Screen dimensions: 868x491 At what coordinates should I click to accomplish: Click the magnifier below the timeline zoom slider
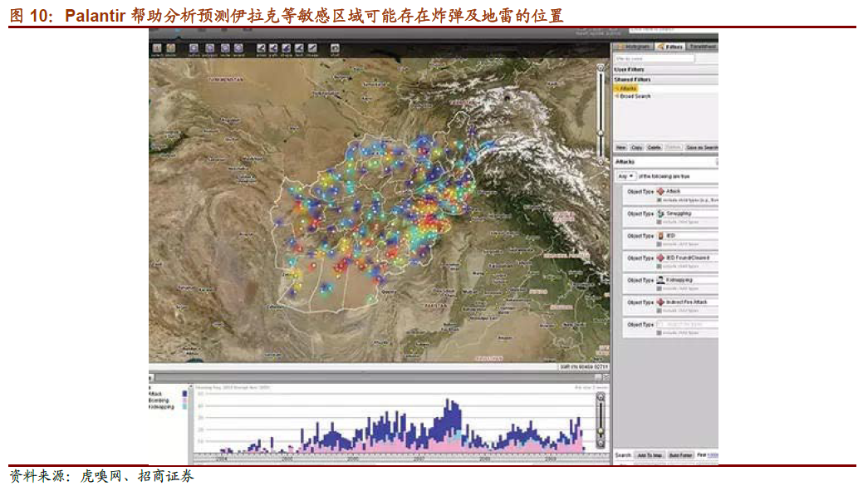click(x=601, y=444)
